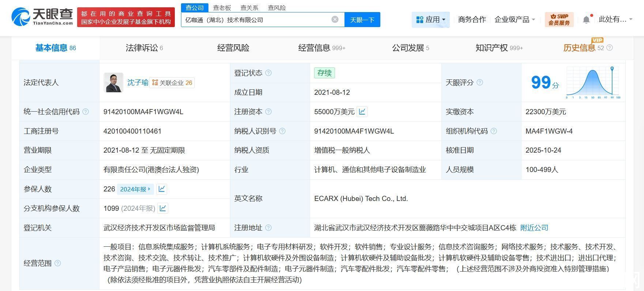Expand the 应用 dropdown menu
The image size is (644, 291).
click(x=431, y=19)
